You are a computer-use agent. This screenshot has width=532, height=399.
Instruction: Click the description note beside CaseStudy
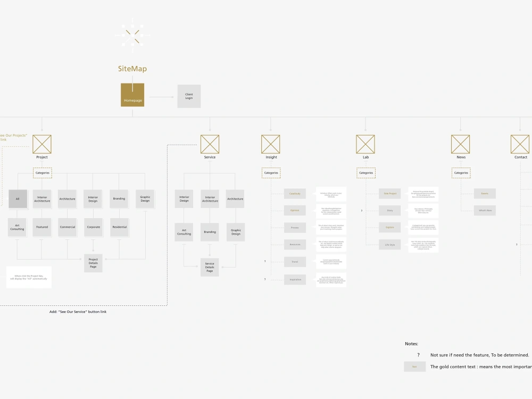(331, 194)
